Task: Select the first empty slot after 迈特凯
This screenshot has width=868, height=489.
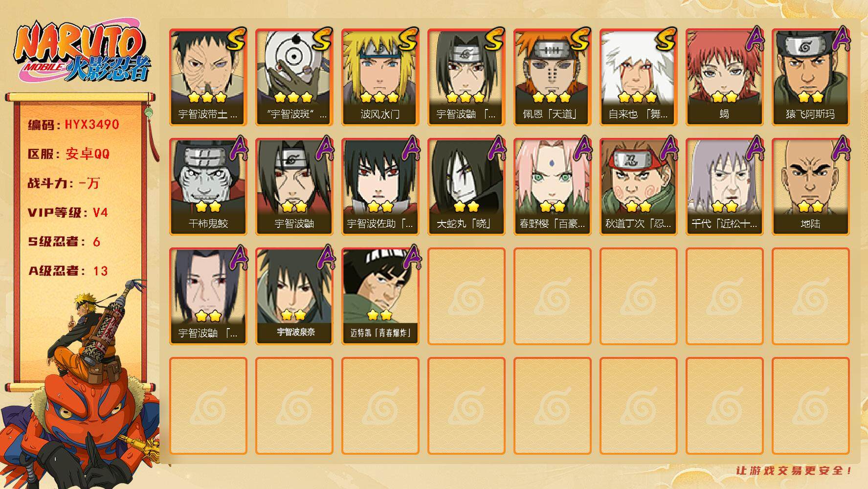Action: (467, 296)
